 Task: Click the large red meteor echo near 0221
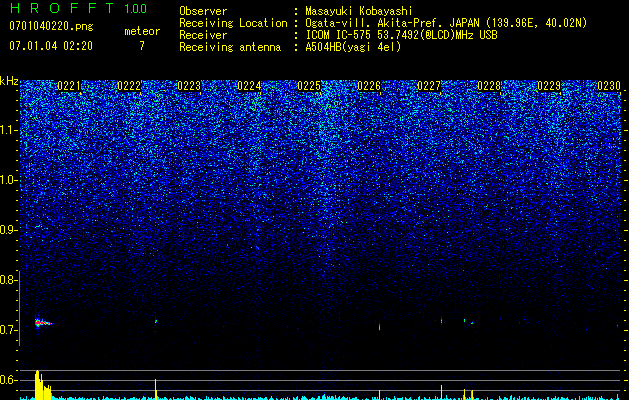click(x=42, y=323)
